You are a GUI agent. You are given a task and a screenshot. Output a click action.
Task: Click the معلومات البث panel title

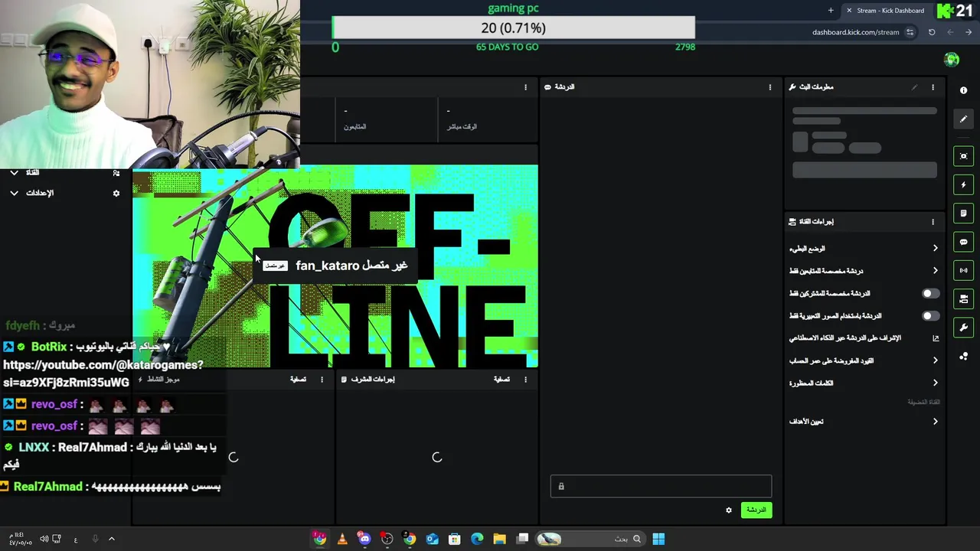815,87
